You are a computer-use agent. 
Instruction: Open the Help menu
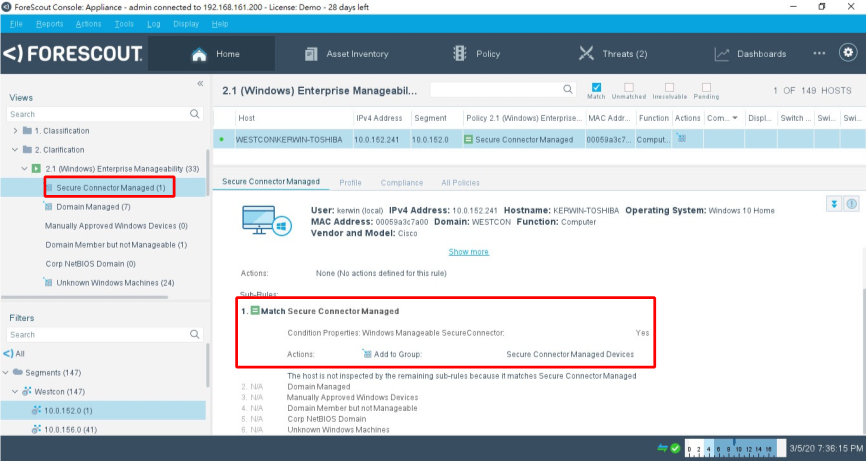(x=220, y=24)
